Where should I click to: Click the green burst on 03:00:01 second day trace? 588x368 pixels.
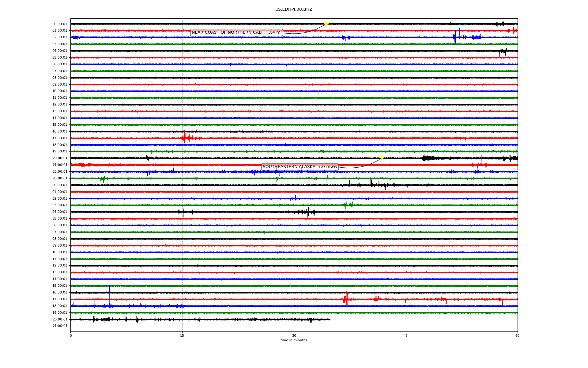click(348, 205)
